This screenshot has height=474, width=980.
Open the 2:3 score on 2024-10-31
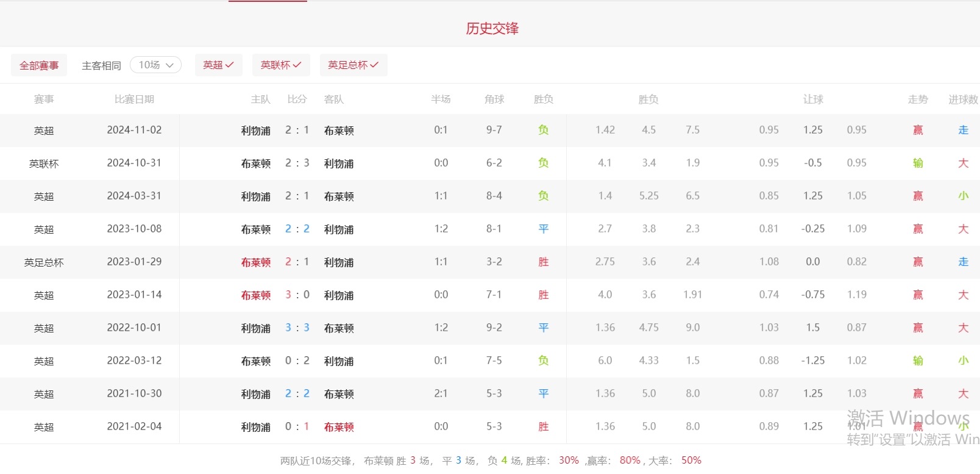pyautogui.click(x=297, y=163)
